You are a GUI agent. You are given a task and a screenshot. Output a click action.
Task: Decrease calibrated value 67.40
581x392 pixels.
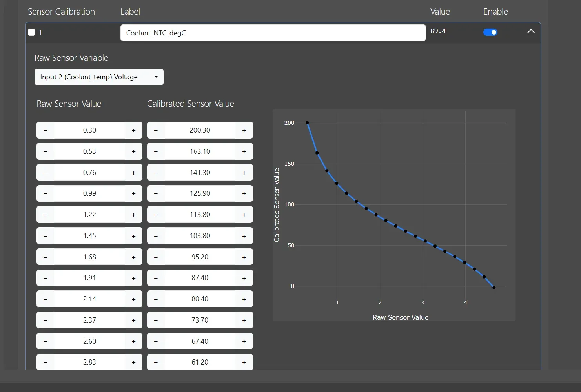[x=156, y=341]
